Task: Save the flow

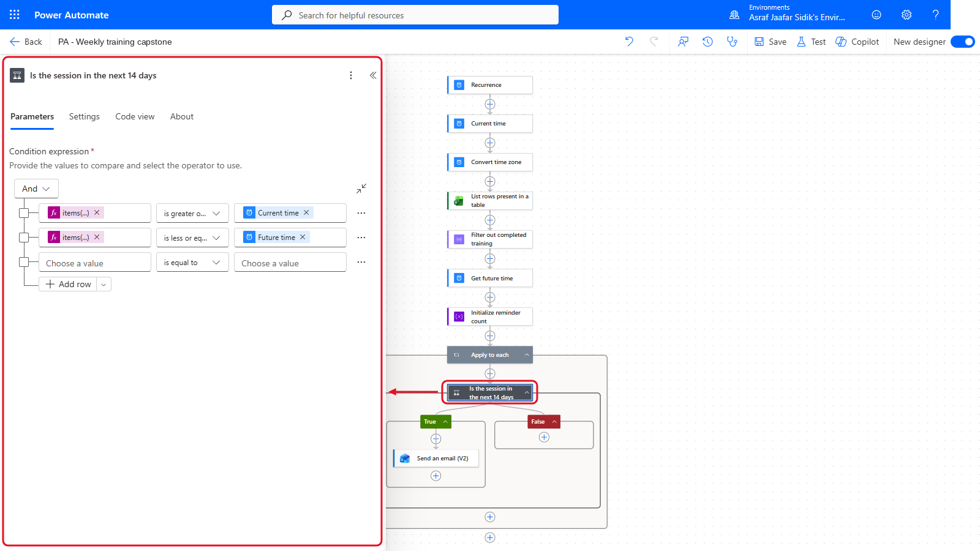Action: (771, 42)
